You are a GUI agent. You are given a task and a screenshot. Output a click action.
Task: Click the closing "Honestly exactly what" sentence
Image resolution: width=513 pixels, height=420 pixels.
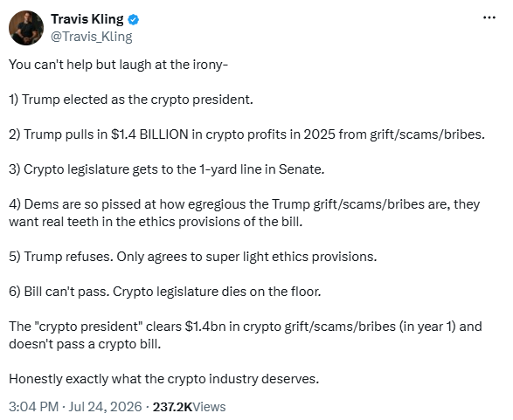click(164, 379)
